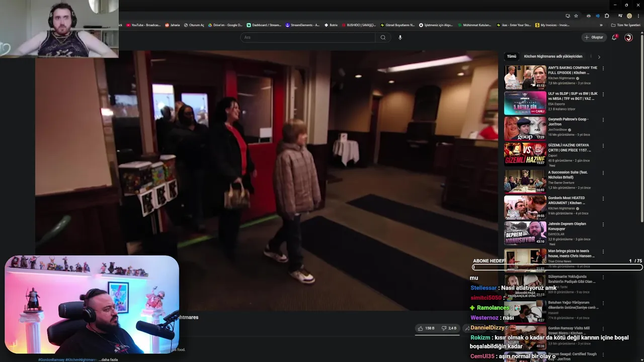Click the Oluştur create button
644x362 pixels.
click(594, 37)
